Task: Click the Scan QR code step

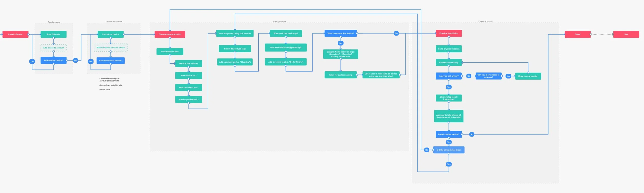Action: [54, 34]
